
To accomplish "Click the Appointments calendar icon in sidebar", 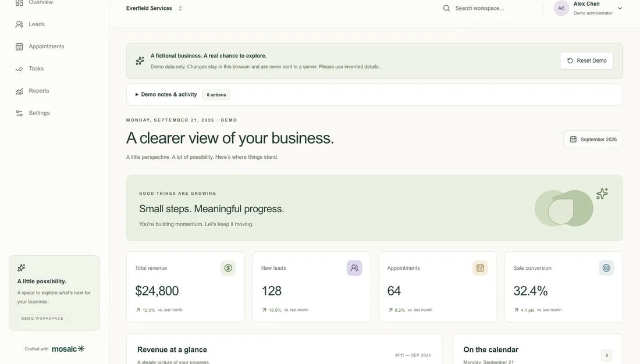I will 19,47.
